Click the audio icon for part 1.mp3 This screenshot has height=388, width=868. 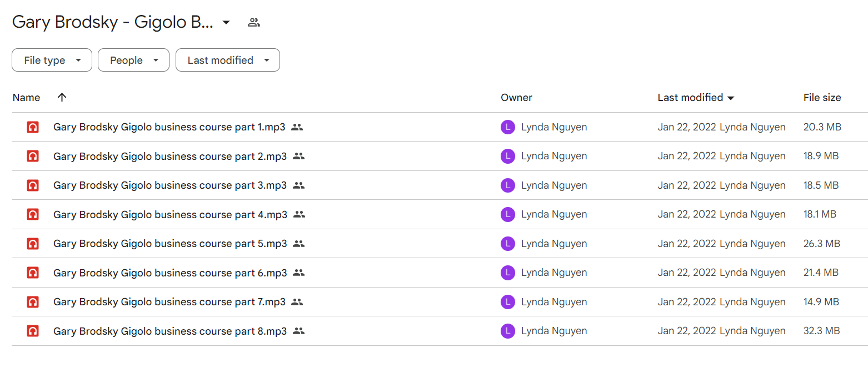pyautogui.click(x=33, y=127)
